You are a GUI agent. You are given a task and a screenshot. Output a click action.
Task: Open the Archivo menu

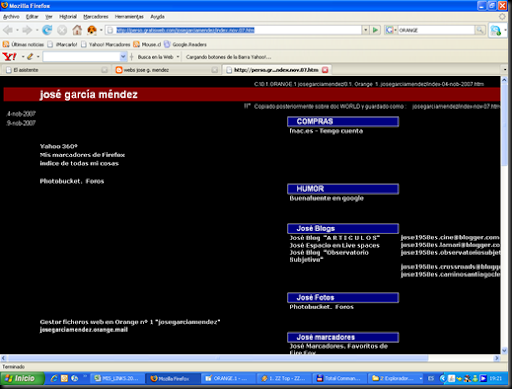point(11,16)
